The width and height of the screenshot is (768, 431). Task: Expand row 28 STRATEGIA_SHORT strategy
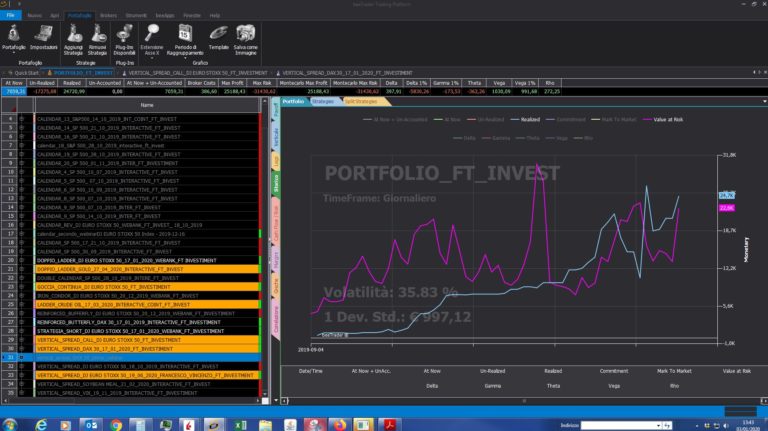(21, 331)
